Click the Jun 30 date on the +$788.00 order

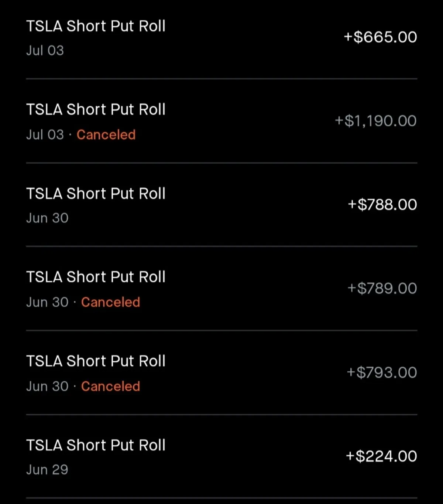[x=47, y=218]
